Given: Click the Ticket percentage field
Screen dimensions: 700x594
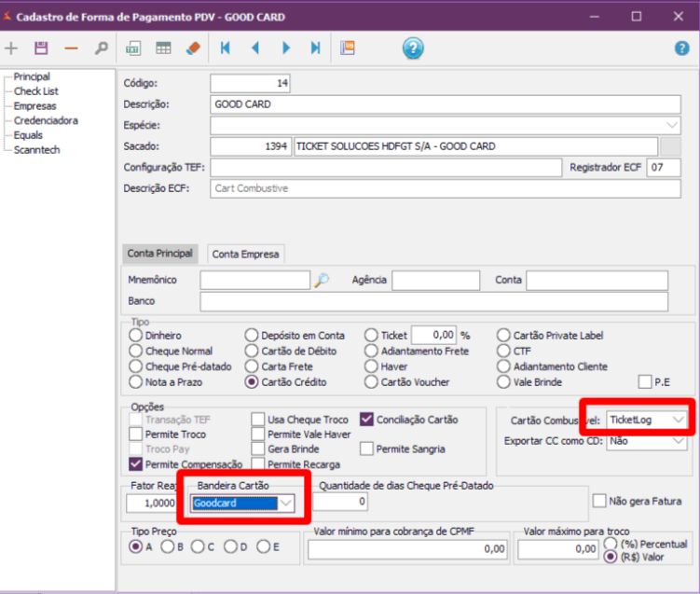Looking at the screenshot, I should click(x=433, y=335).
